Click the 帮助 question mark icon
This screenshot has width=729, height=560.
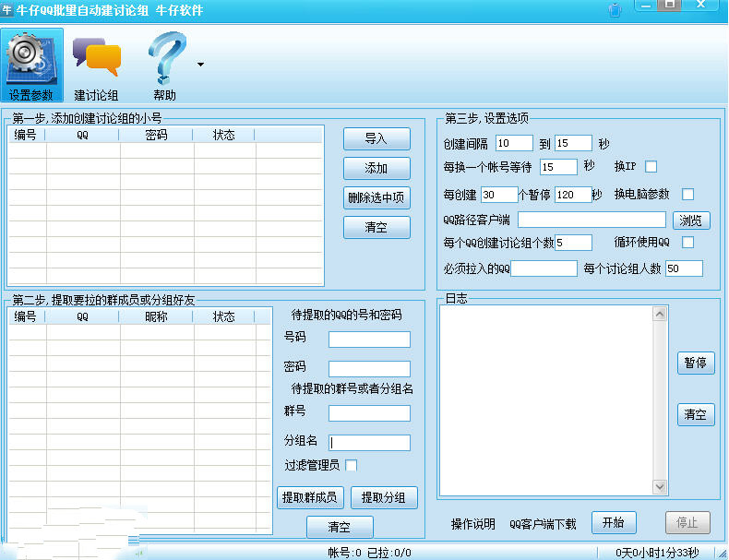[x=166, y=58]
